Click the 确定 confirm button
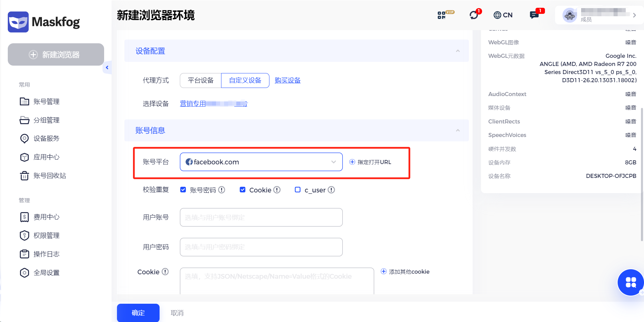Screen dimensions: 644x322 (138, 313)
